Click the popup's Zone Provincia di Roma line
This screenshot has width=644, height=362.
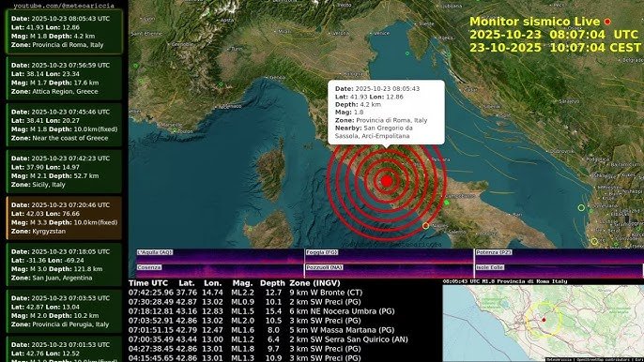(381, 120)
